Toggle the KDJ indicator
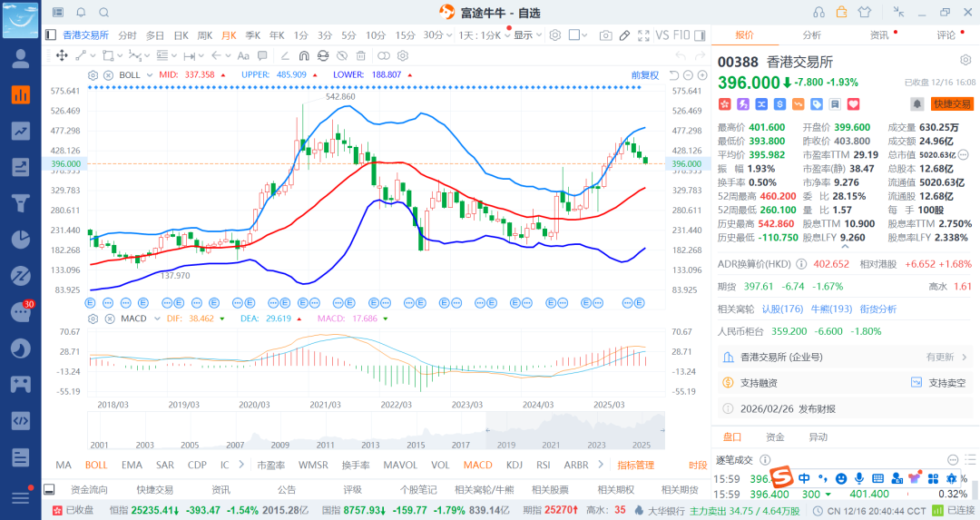 tap(514, 465)
